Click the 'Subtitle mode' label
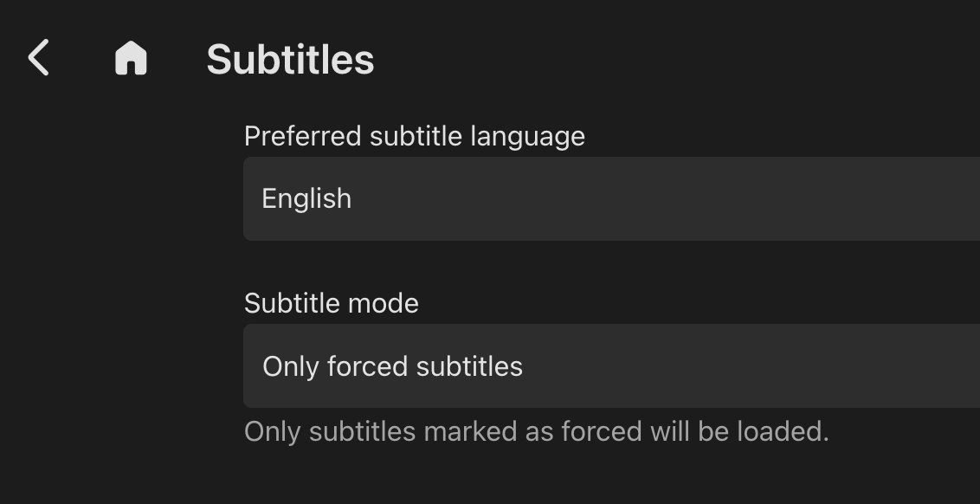 click(331, 303)
